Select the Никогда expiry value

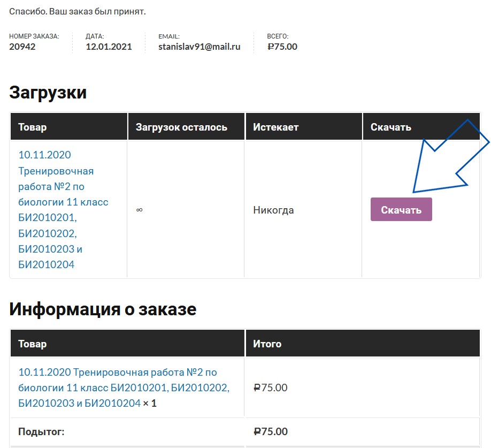[x=273, y=210]
